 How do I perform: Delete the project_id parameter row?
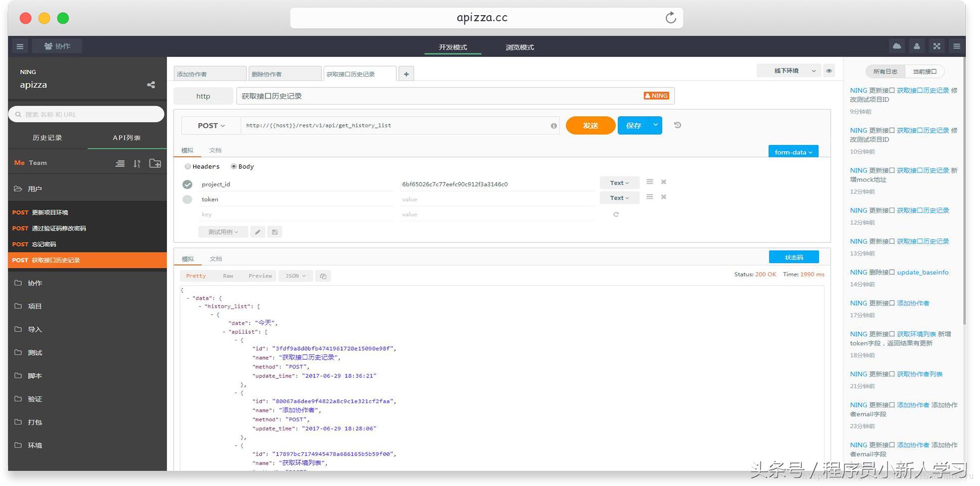pos(664,182)
